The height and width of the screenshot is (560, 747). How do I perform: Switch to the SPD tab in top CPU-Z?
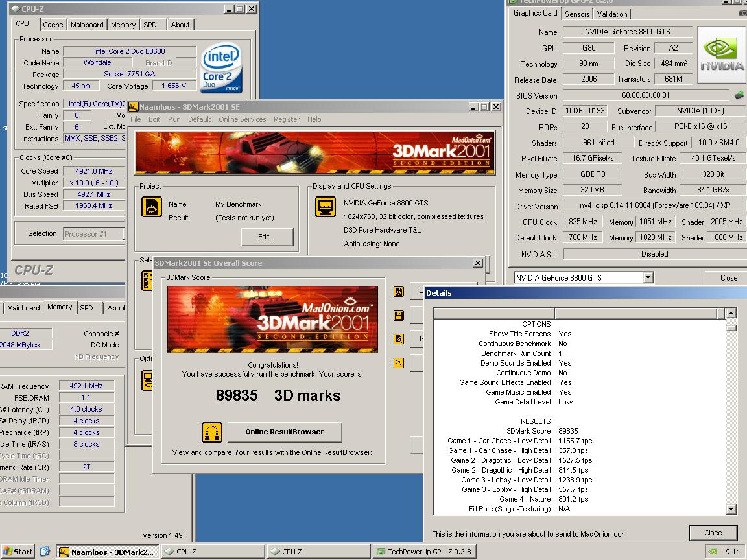coord(150,25)
